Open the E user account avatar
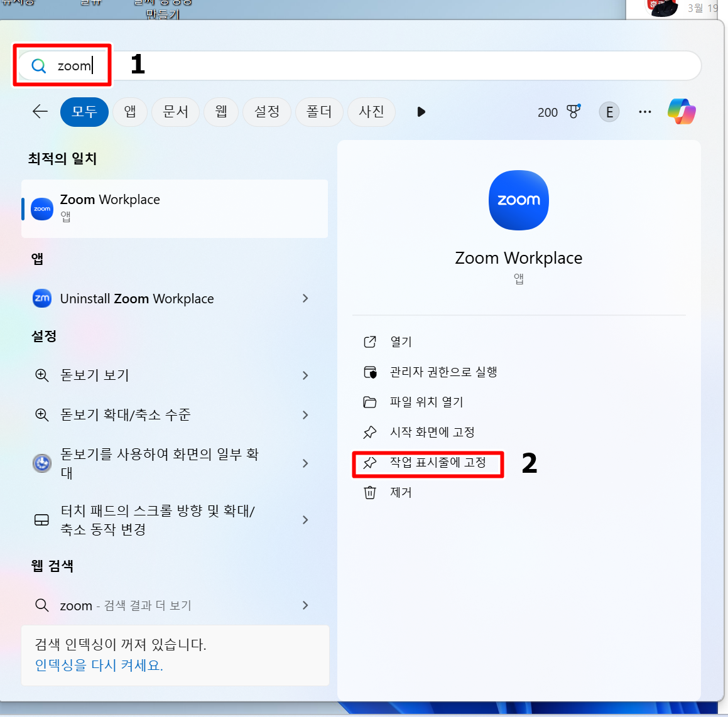Viewport: 728px width, 717px height. (x=609, y=112)
